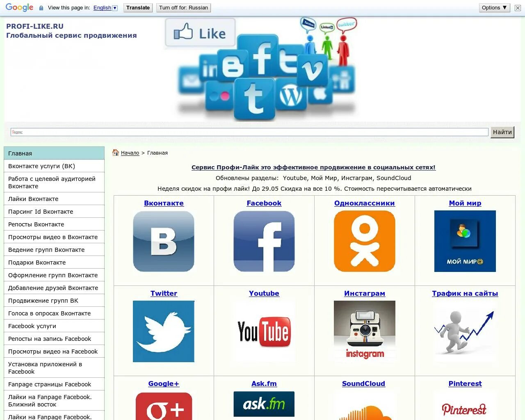Click the SoundCloud orange cloud logo

[x=365, y=411]
